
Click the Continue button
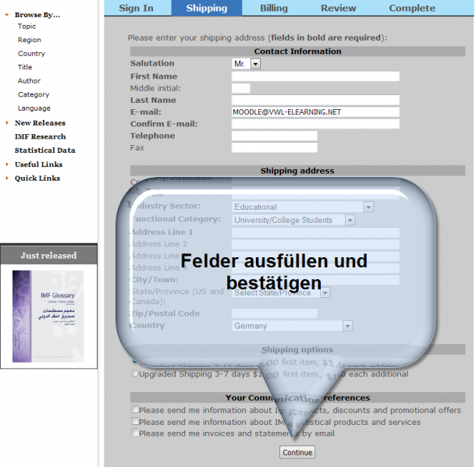[297, 452]
